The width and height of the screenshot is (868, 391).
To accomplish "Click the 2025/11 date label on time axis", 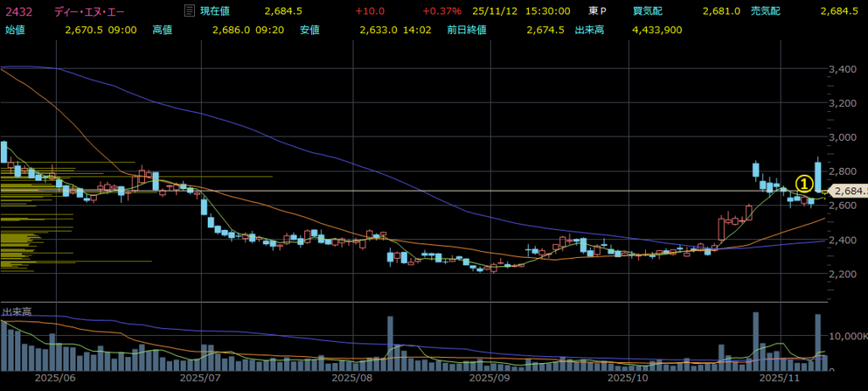I will point(778,380).
